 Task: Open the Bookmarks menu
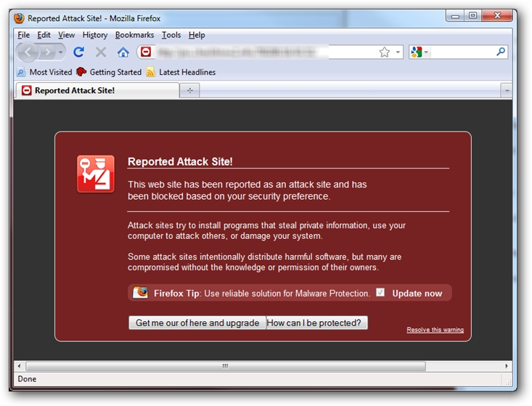tap(134, 35)
